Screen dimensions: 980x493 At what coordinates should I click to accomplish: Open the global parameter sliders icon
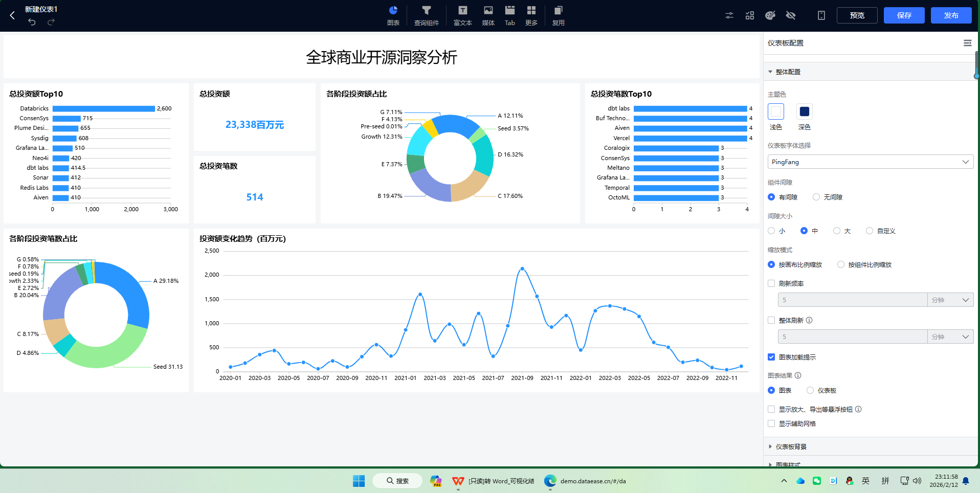pyautogui.click(x=729, y=15)
